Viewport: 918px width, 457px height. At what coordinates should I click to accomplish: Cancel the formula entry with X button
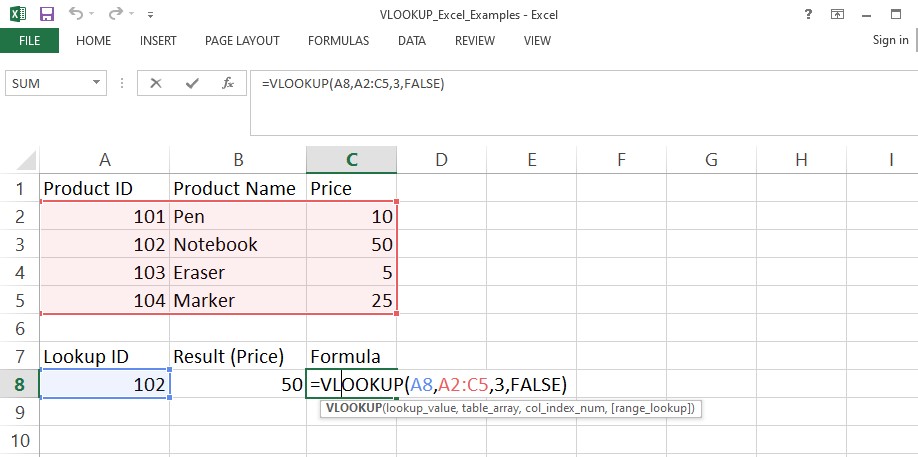(x=155, y=83)
